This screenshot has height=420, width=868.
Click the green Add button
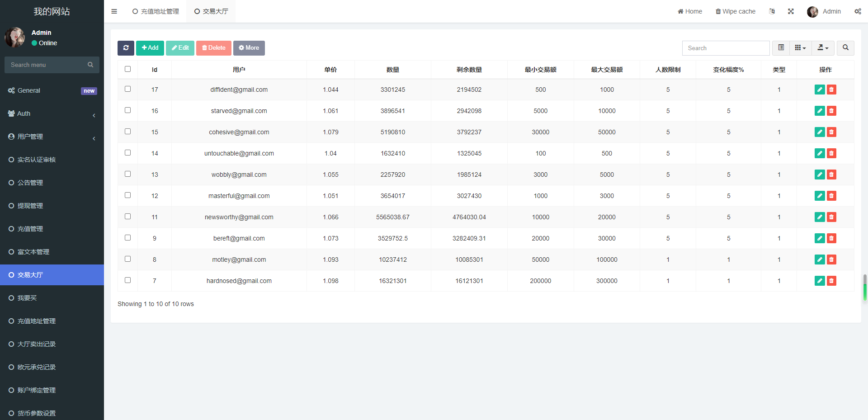point(150,48)
